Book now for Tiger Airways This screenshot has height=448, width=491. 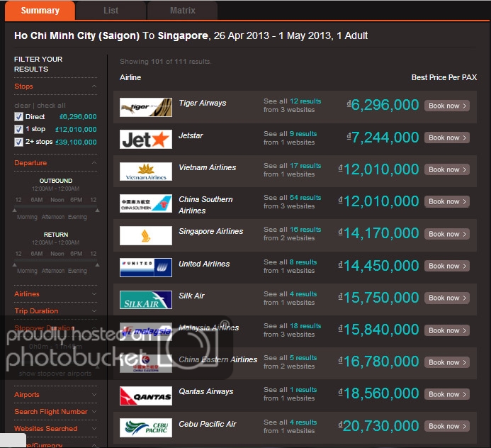tap(447, 106)
